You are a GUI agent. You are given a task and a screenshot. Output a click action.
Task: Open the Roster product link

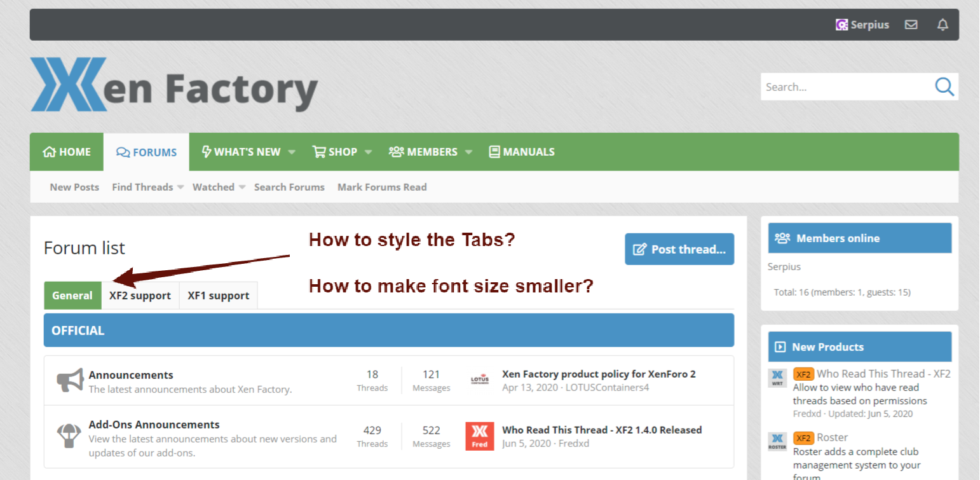coord(832,437)
